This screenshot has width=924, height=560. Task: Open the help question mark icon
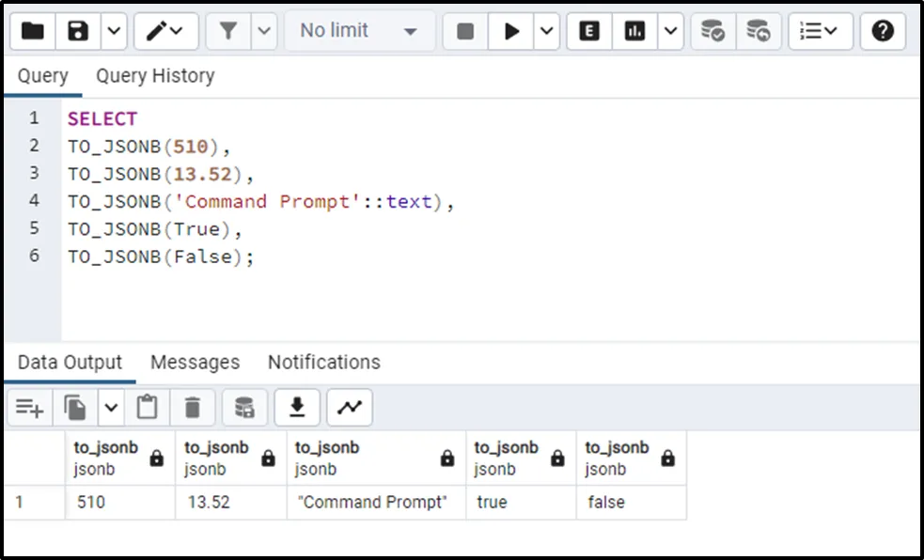tap(882, 31)
